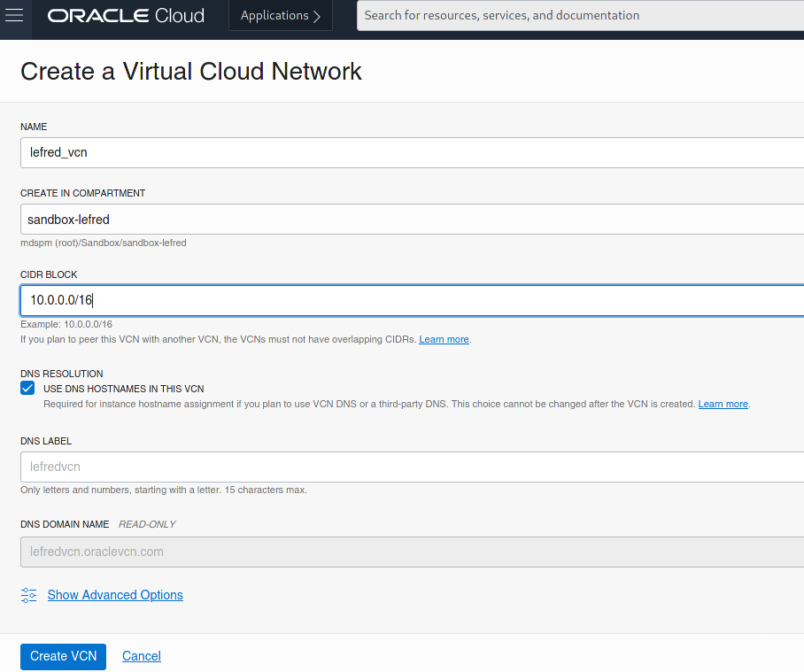Expand the Applications menu

tap(281, 15)
